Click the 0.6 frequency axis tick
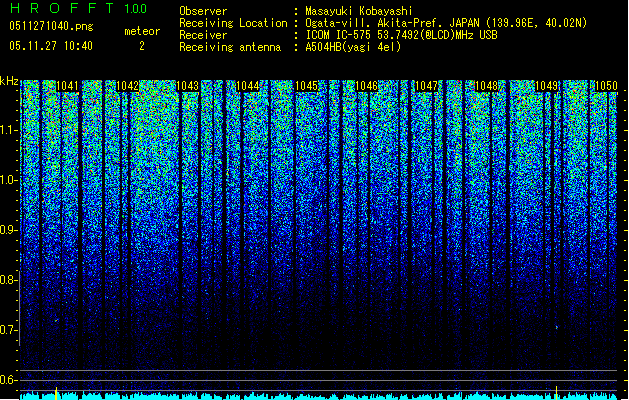This screenshot has height=400, width=629. (x=9, y=380)
